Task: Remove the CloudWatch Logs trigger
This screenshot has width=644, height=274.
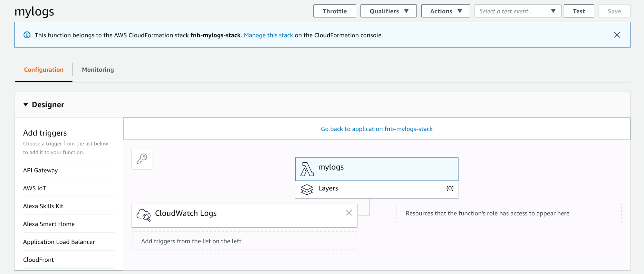Action: [349, 213]
